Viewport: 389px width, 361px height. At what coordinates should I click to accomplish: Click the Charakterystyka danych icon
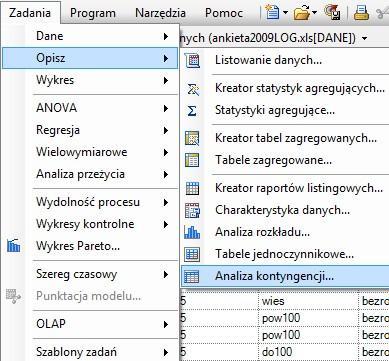pos(192,210)
